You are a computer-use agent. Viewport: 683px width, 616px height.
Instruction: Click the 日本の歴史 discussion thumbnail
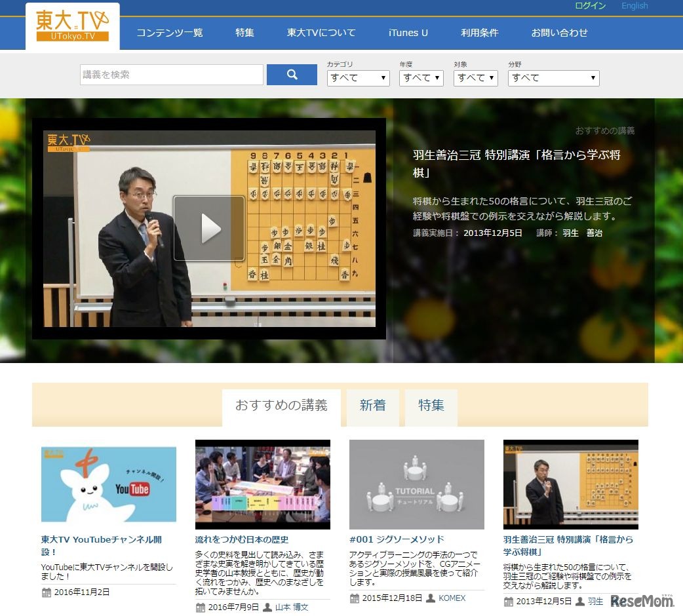click(263, 484)
